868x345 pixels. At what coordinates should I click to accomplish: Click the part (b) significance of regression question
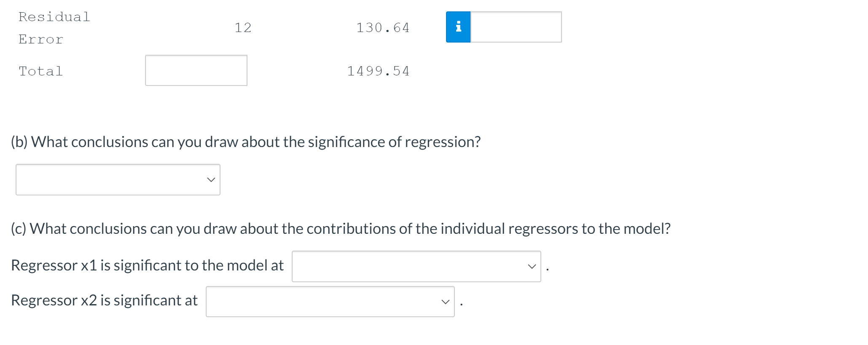coord(246,142)
